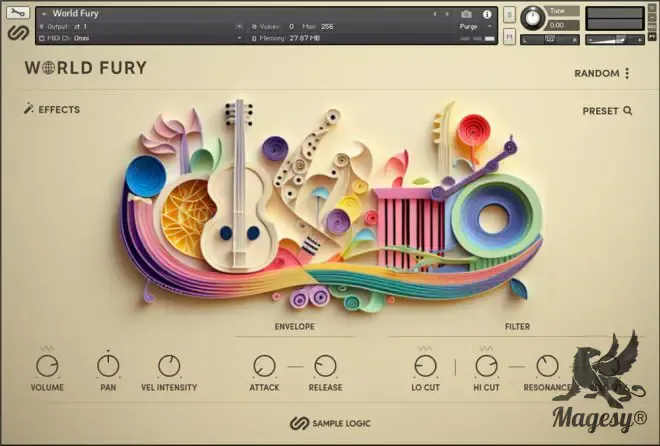
Task: Click the SAMPLE LOGIC logo at the bottom
Action: click(330, 423)
